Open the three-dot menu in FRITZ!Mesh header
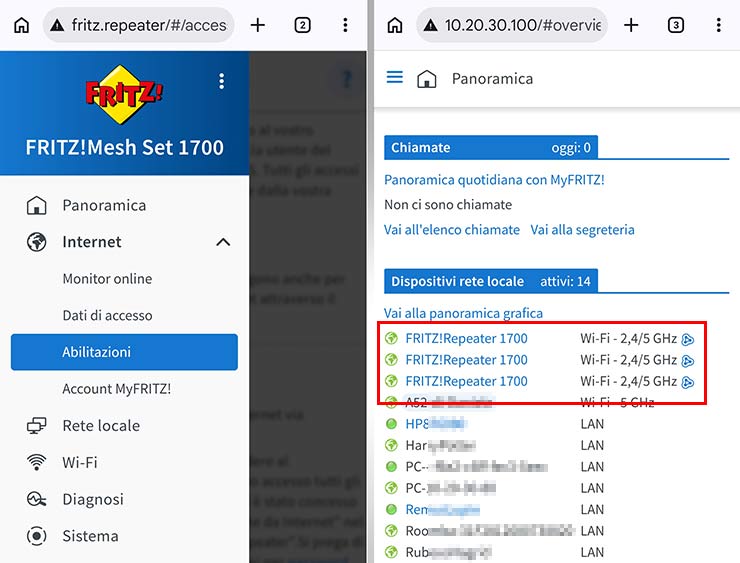Viewport: 740px width, 563px height. (222, 82)
